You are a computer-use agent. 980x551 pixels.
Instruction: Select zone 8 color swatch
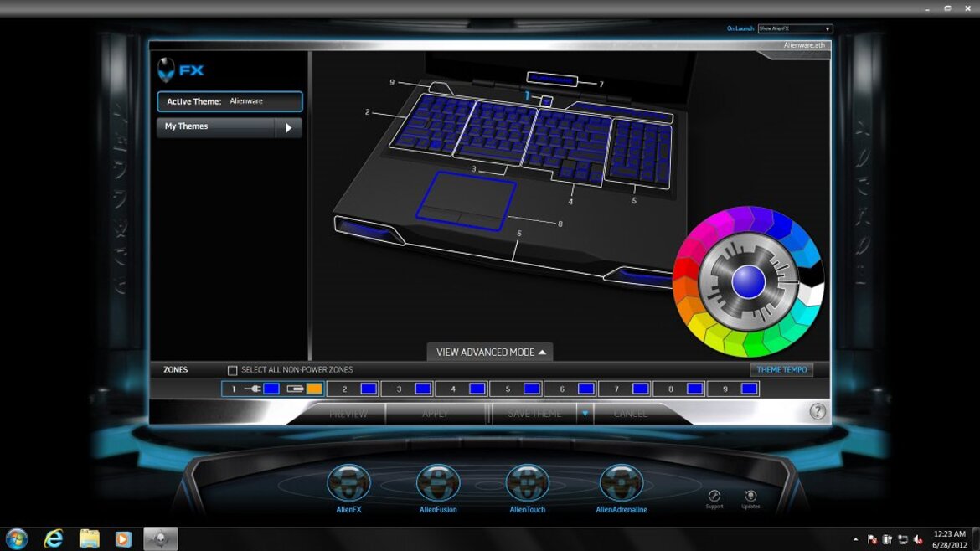tap(695, 389)
